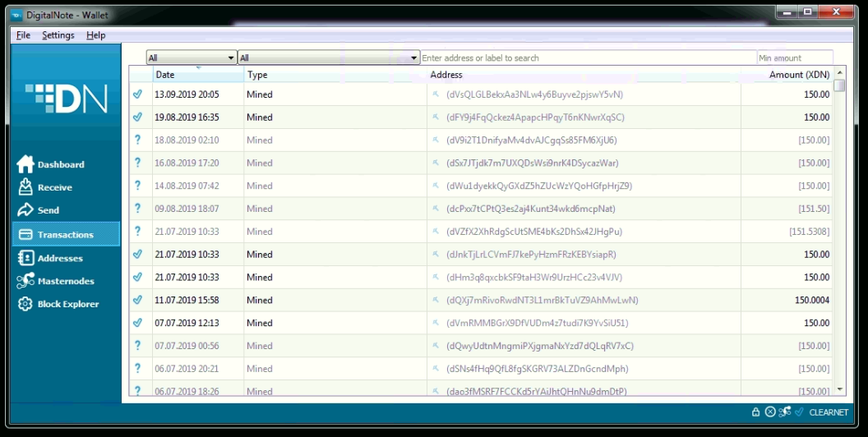Open the date range All dropdown
Image resolution: width=868 pixels, height=437 pixels.
pos(192,57)
